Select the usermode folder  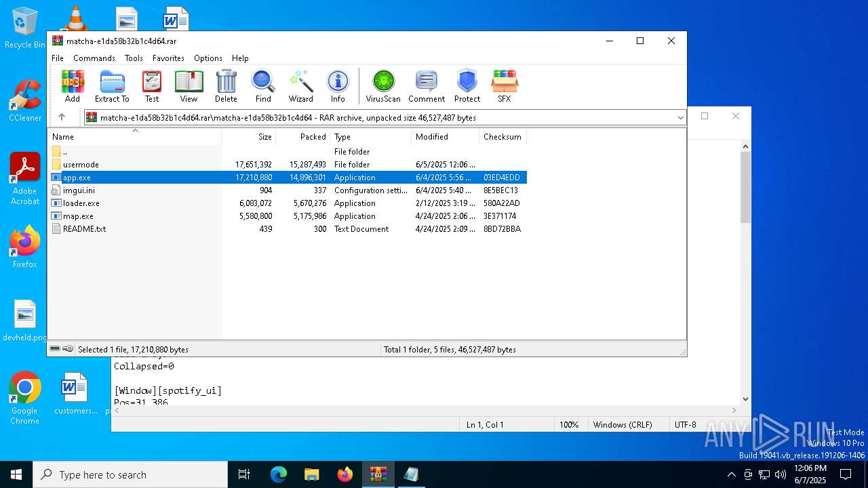[x=288, y=165]
